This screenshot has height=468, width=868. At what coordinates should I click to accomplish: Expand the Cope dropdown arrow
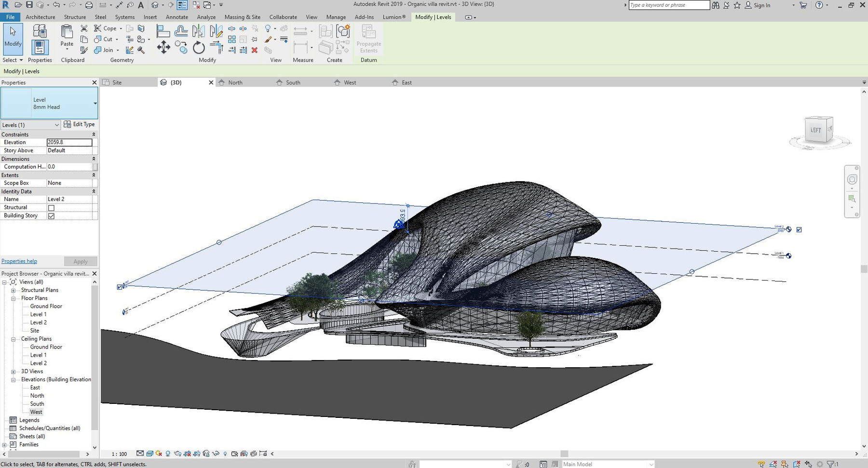tap(121, 28)
